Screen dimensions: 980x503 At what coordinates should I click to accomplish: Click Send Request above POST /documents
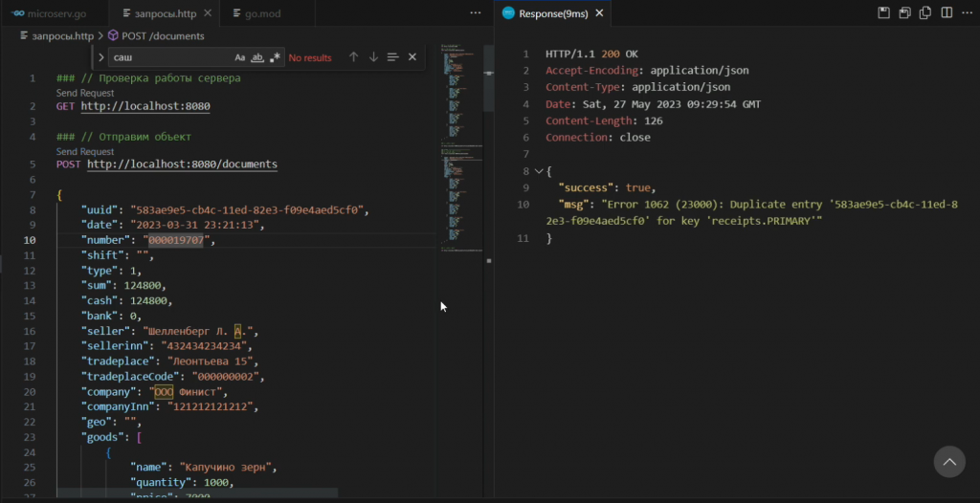click(x=85, y=152)
